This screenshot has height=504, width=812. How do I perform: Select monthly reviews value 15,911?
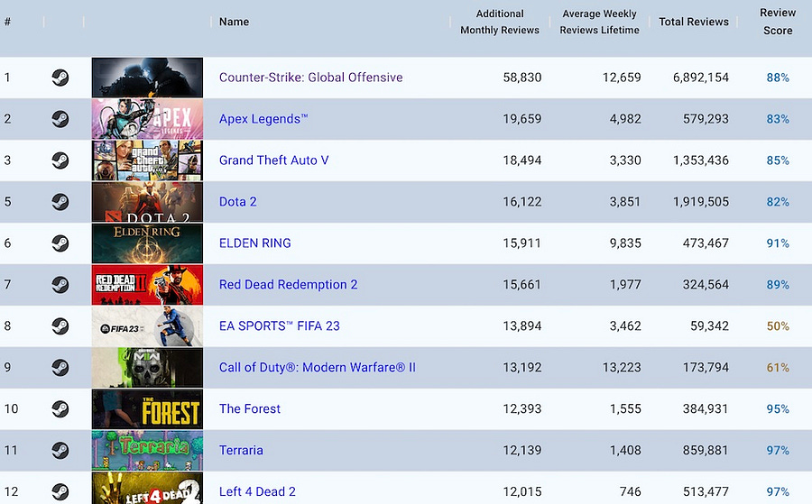click(x=522, y=243)
